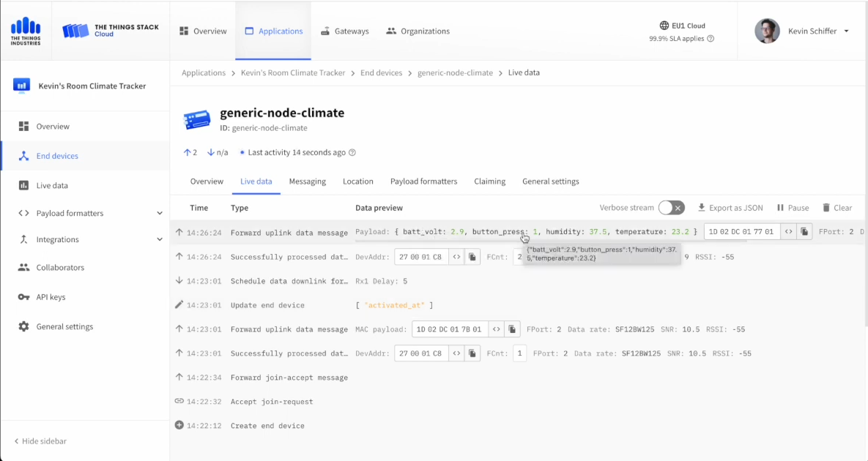This screenshot has width=868, height=461.
Task: Expand Payload formatters in the sidebar
Action: 159,214
